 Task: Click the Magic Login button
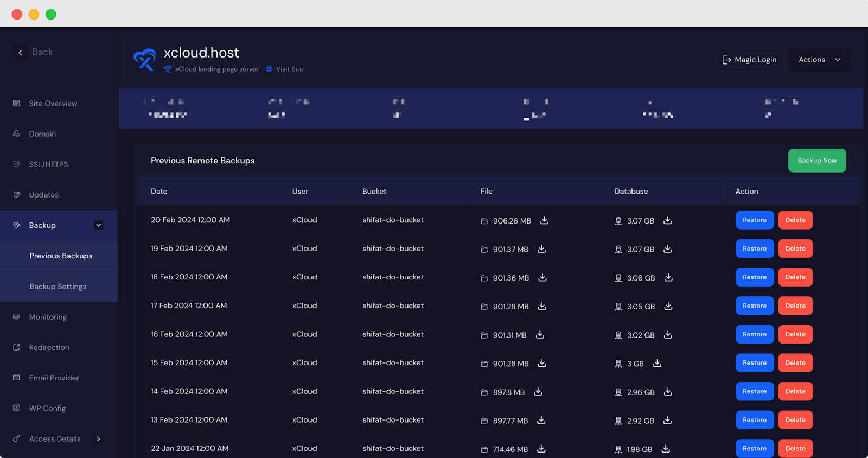749,60
